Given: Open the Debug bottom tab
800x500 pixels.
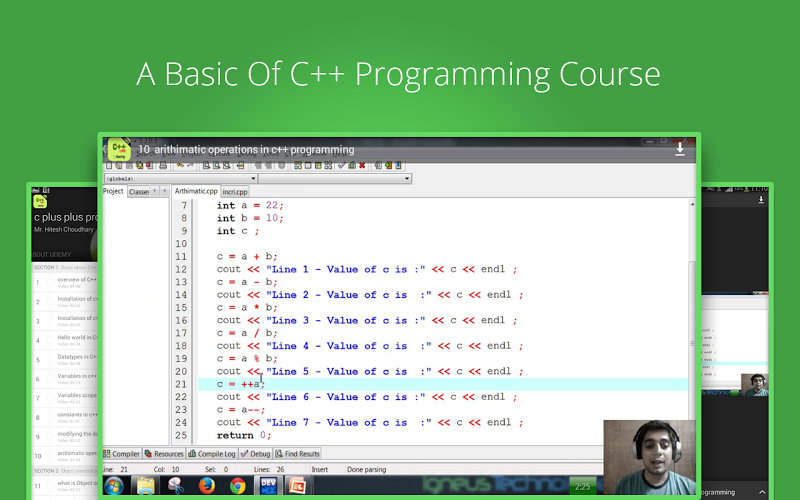Looking at the screenshot, I should (x=255, y=454).
